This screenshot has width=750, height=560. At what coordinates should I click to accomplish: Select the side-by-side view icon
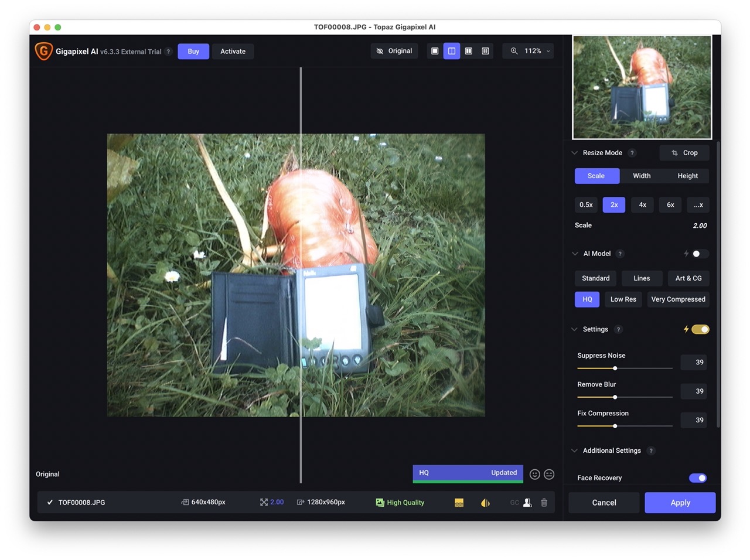point(468,51)
